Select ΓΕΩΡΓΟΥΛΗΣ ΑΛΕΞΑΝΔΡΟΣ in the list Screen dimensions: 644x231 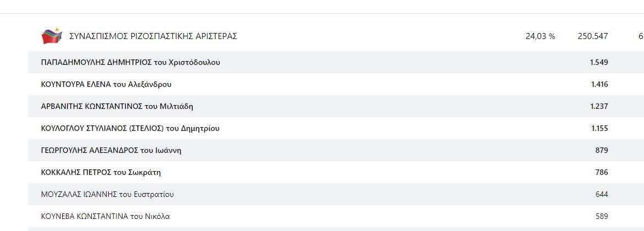(x=111, y=150)
